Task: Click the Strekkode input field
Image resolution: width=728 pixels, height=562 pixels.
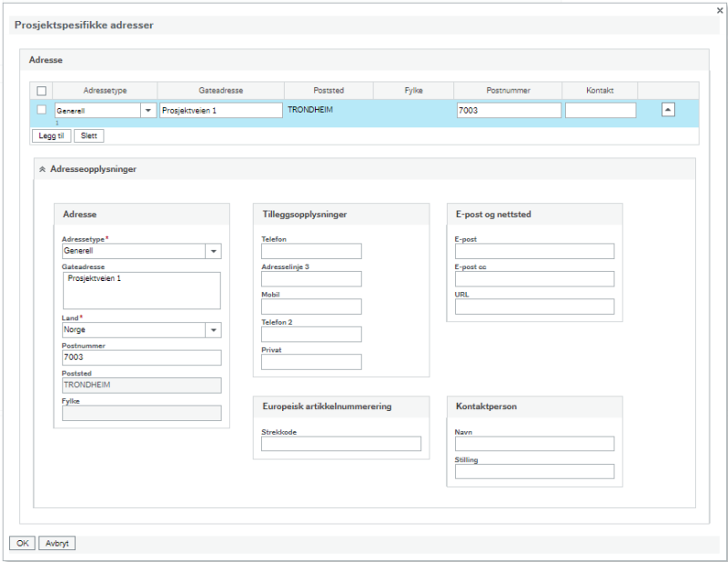Action: click(x=341, y=444)
